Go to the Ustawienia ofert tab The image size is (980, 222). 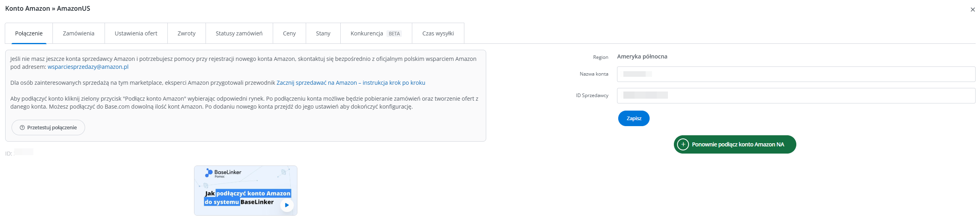click(136, 33)
